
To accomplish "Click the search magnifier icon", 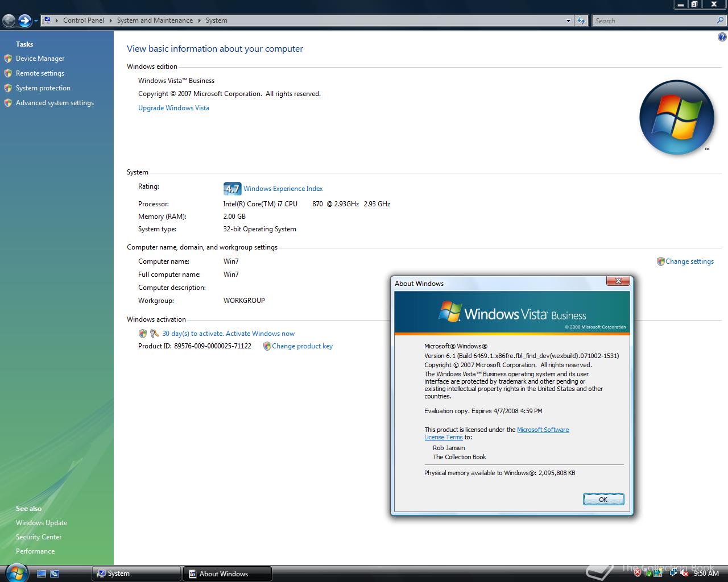I will coord(721,20).
